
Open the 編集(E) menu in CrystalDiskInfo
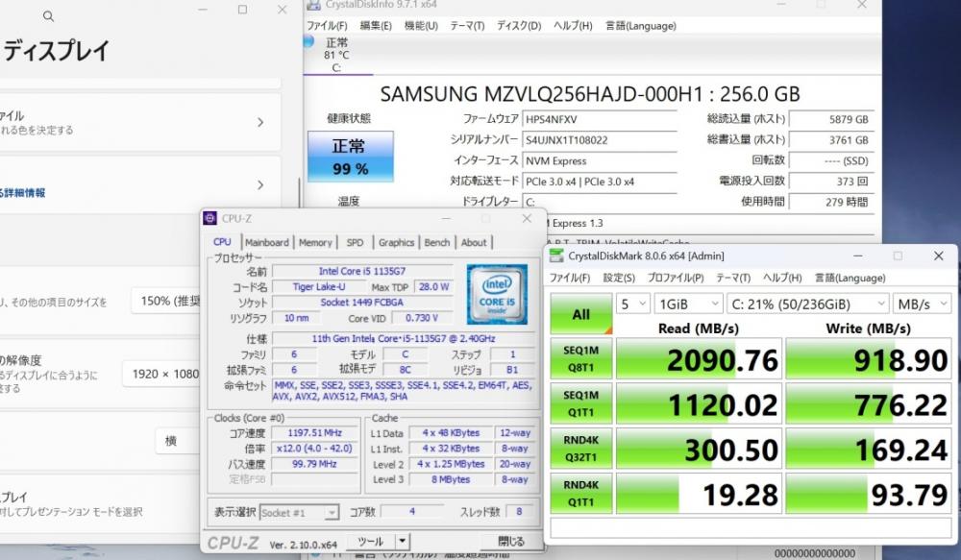[376, 26]
